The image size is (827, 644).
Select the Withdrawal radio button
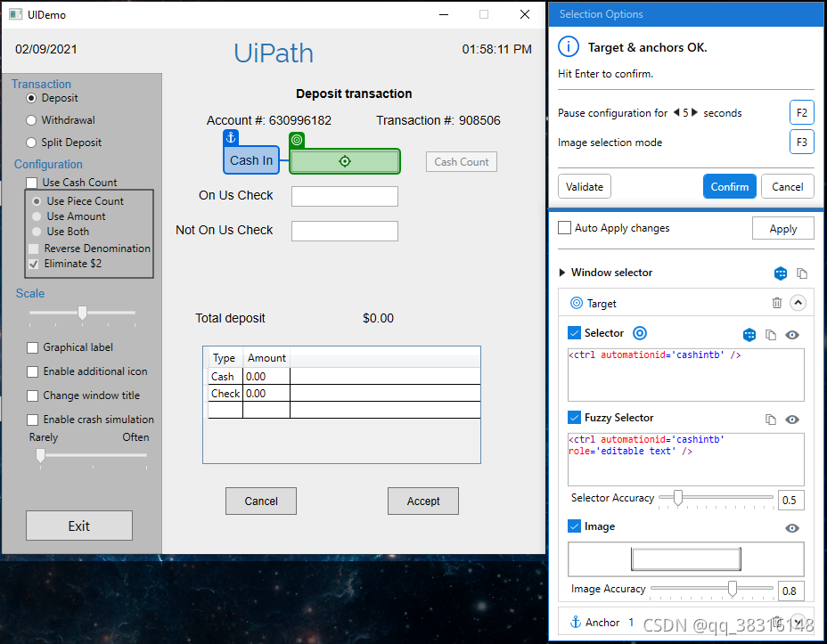pyautogui.click(x=31, y=120)
